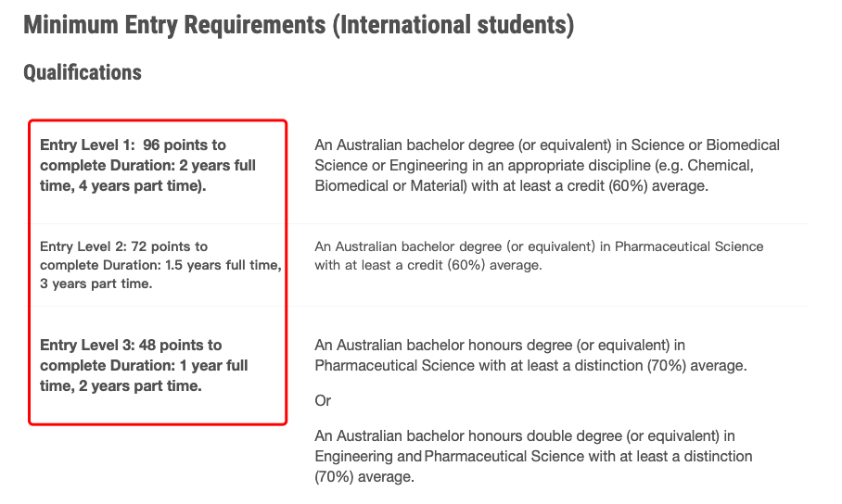Click the Entry Level 2 table cell
Viewport: 842px width, 504px height.
click(158, 265)
